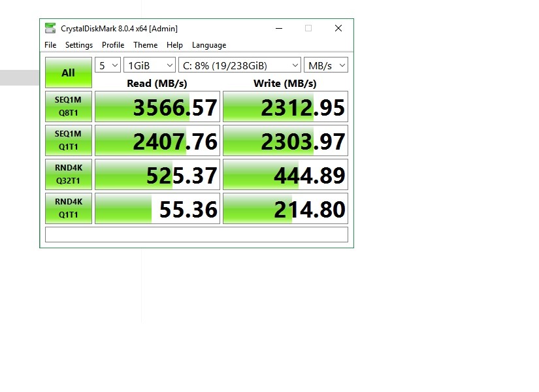The height and width of the screenshot is (392, 539).
Task: Open the Profile menu
Action: click(113, 45)
